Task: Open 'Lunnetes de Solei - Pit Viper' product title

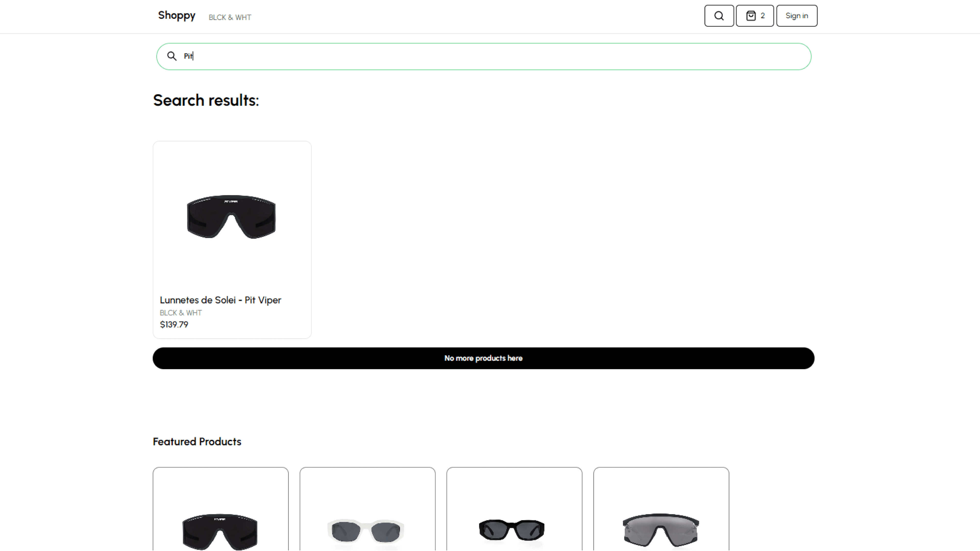Action: (x=220, y=300)
